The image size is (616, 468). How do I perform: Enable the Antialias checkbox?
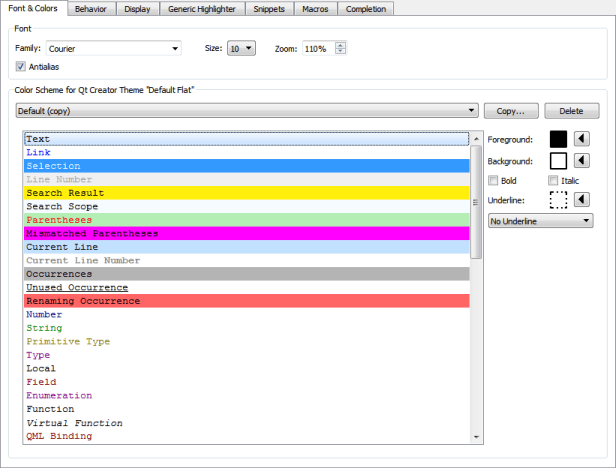pyautogui.click(x=22, y=67)
